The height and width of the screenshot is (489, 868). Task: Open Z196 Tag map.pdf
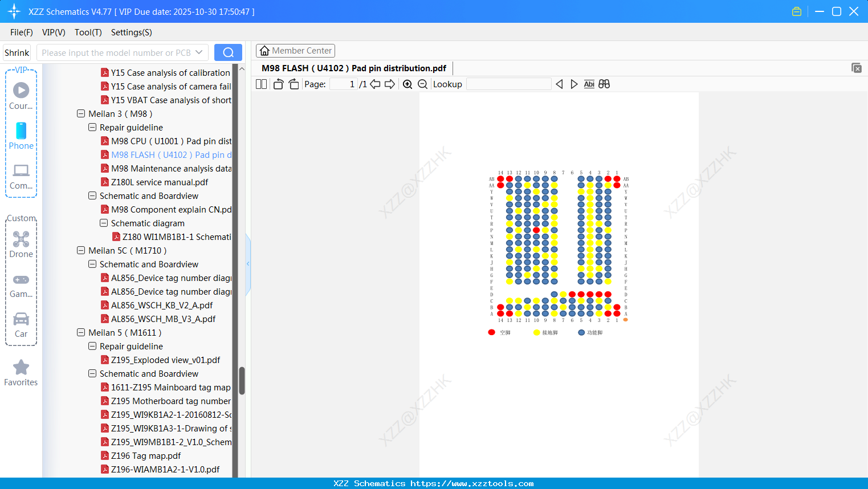click(141, 456)
